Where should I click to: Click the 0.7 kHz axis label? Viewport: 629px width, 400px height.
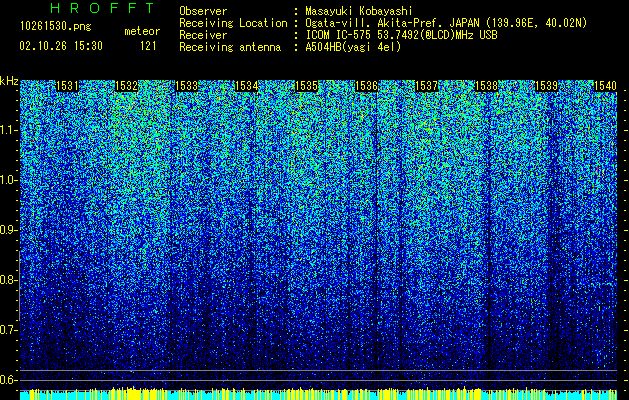[x=9, y=330]
